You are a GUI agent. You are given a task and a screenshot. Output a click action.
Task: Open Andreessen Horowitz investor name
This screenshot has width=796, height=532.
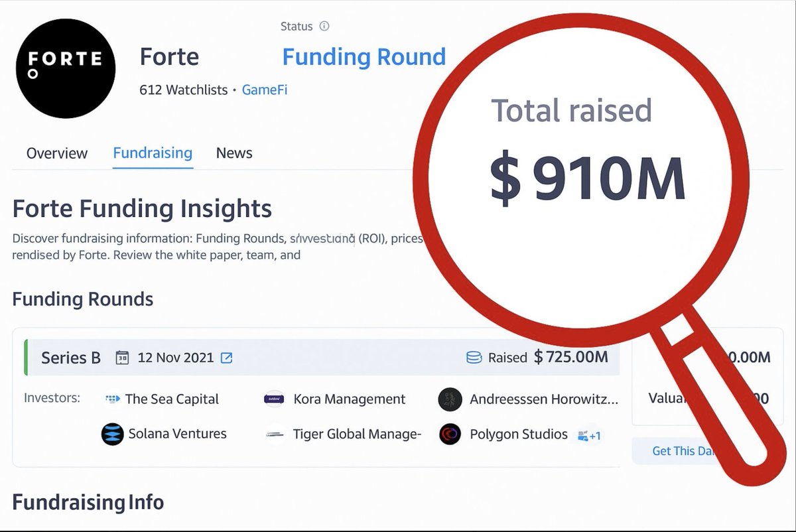coord(544,399)
